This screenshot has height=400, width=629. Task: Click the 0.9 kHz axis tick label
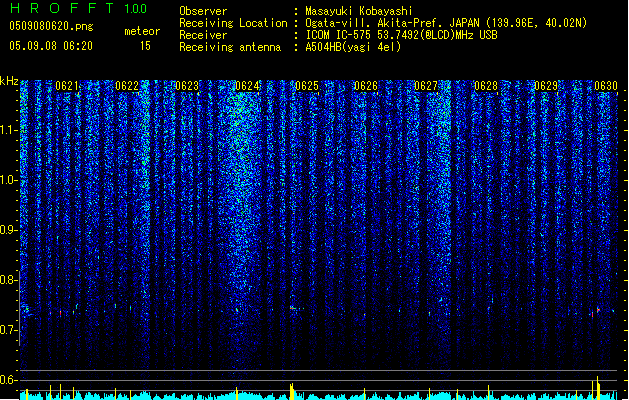[9, 230]
